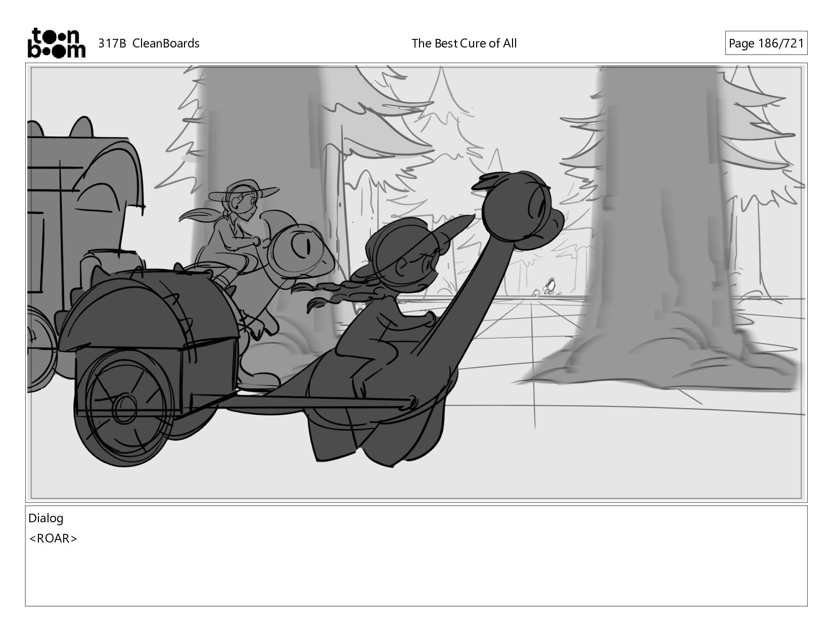Click the storyboard panel drawing

point(416,282)
